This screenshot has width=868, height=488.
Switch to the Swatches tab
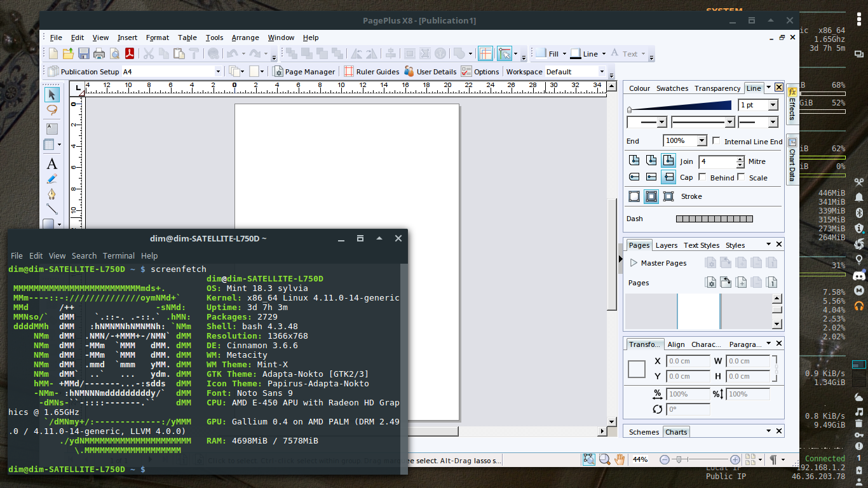[672, 88]
